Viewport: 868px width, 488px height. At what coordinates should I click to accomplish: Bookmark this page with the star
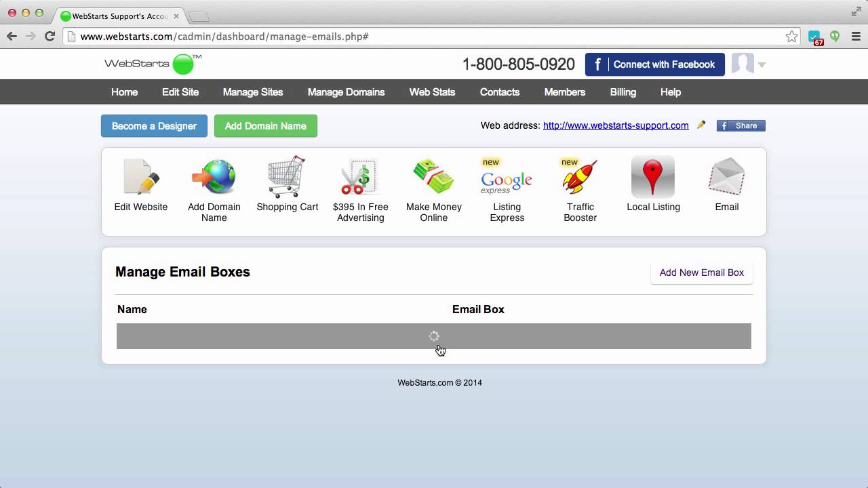pos(791,37)
